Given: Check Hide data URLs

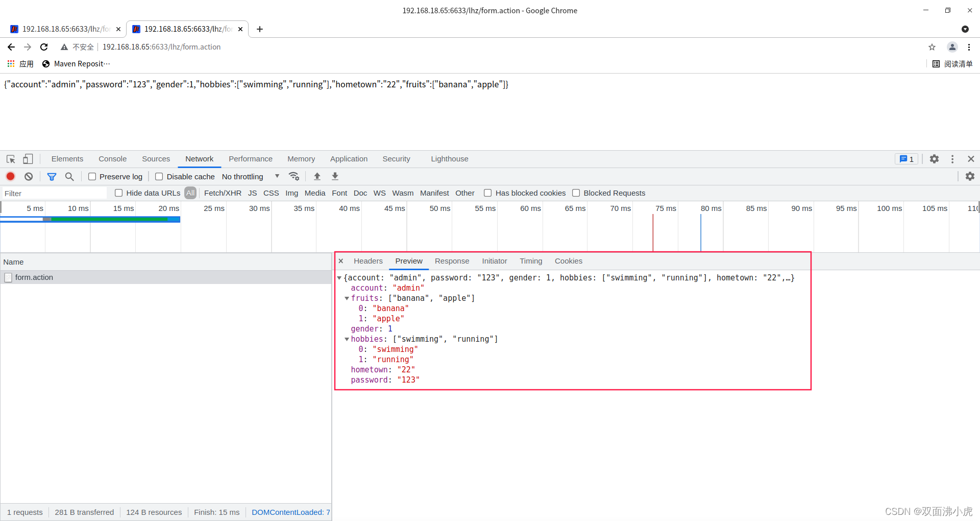Looking at the screenshot, I should (119, 193).
